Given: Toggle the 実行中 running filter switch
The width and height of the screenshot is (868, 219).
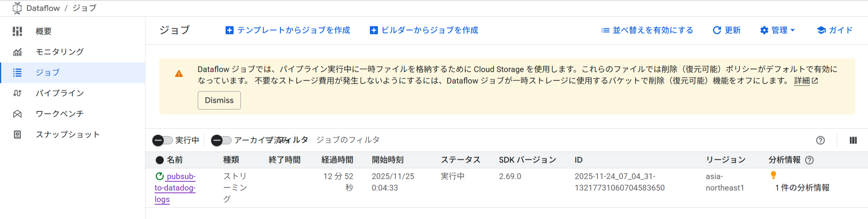Looking at the screenshot, I should [163, 140].
